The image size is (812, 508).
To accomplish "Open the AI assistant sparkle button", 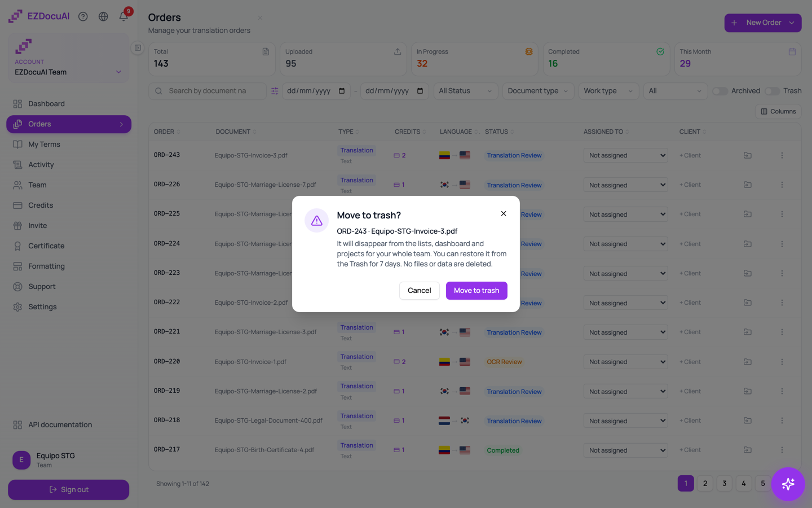I will (x=788, y=484).
